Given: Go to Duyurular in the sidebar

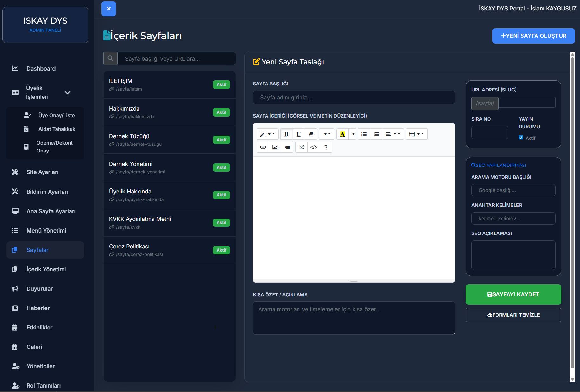Looking at the screenshot, I should click(39, 289).
